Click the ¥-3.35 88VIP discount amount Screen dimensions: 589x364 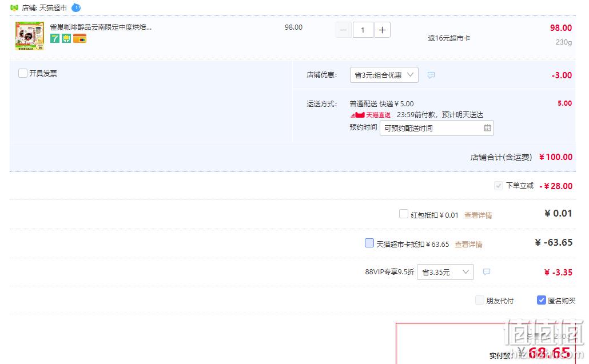point(558,272)
